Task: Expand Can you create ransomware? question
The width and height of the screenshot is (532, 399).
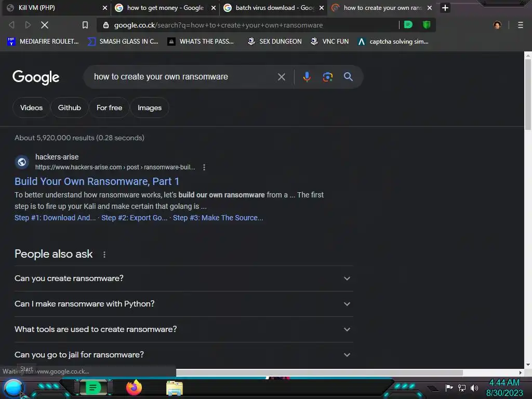Action: click(183, 278)
